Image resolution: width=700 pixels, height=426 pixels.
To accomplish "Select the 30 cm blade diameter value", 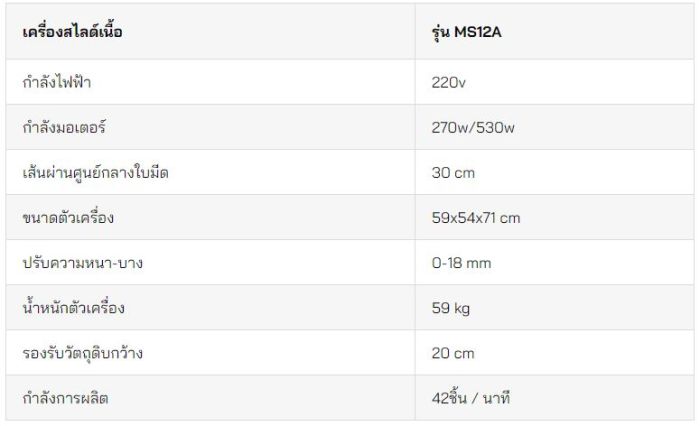I will click(453, 173).
